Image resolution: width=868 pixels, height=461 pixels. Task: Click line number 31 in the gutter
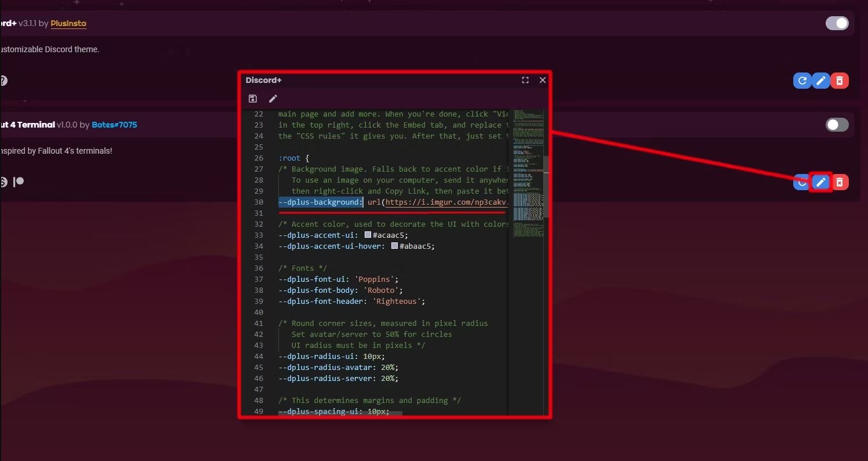(x=259, y=213)
